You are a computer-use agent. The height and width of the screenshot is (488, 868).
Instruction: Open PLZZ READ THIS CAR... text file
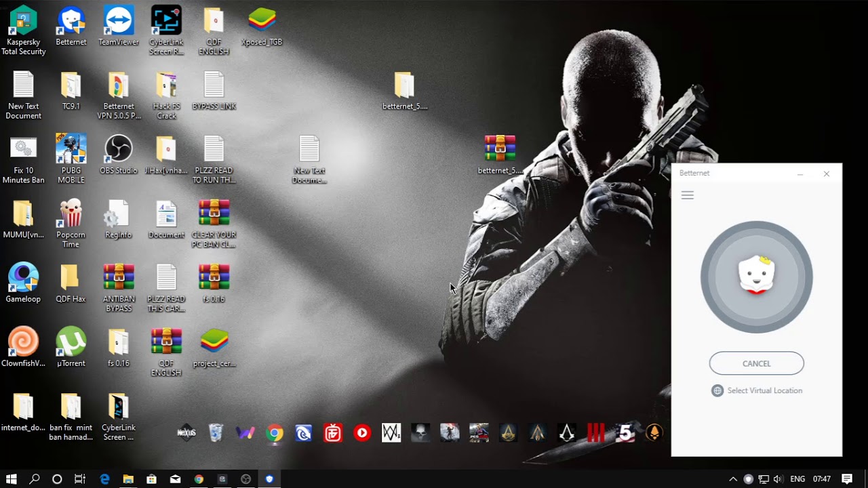(x=166, y=288)
